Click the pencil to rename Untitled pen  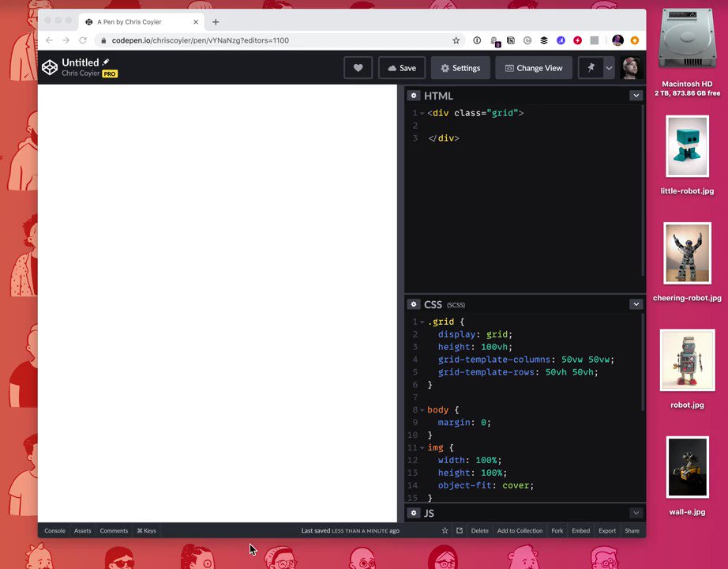pos(107,62)
